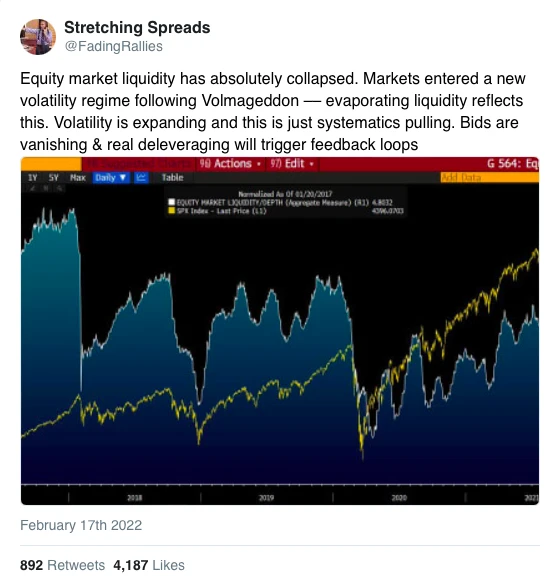The image size is (559, 584).
Task: Open the Actions dropdown menu
Action: 230,164
